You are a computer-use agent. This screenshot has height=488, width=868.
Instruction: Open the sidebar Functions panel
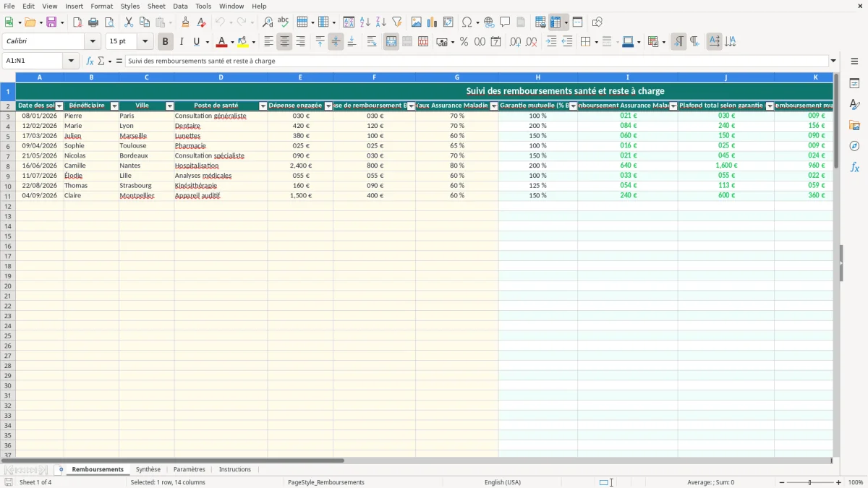(x=854, y=168)
